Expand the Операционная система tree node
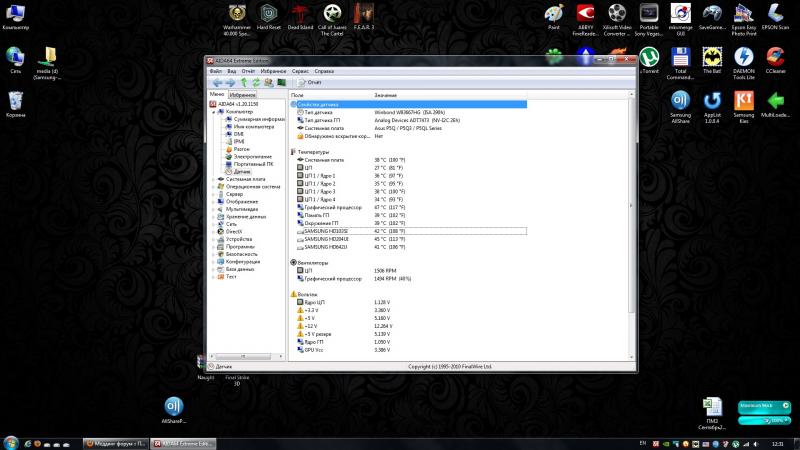800x450 pixels. (x=214, y=187)
